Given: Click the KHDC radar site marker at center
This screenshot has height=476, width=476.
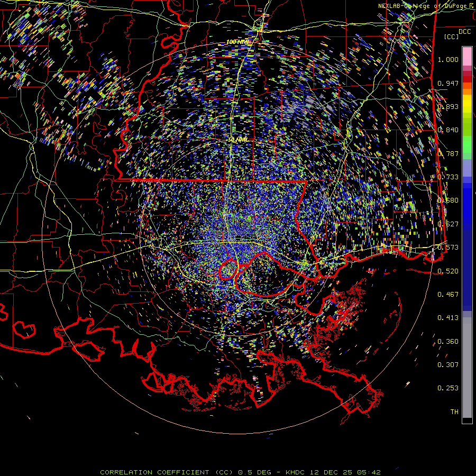Looking at the screenshot, I should coord(239,237).
